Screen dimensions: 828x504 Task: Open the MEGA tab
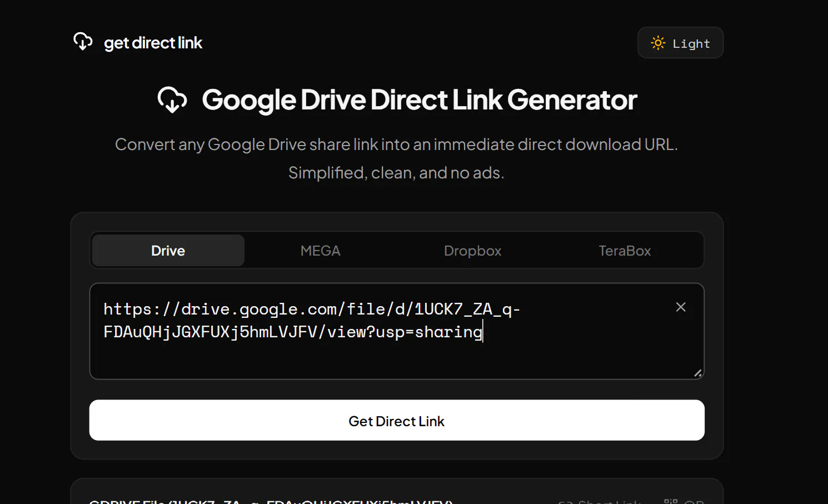coord(320,251)
